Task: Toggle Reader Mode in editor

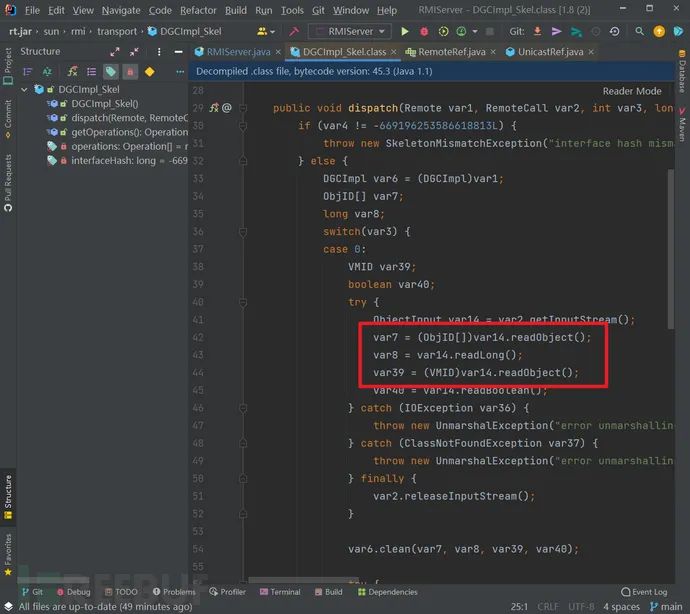Action: 631,91
